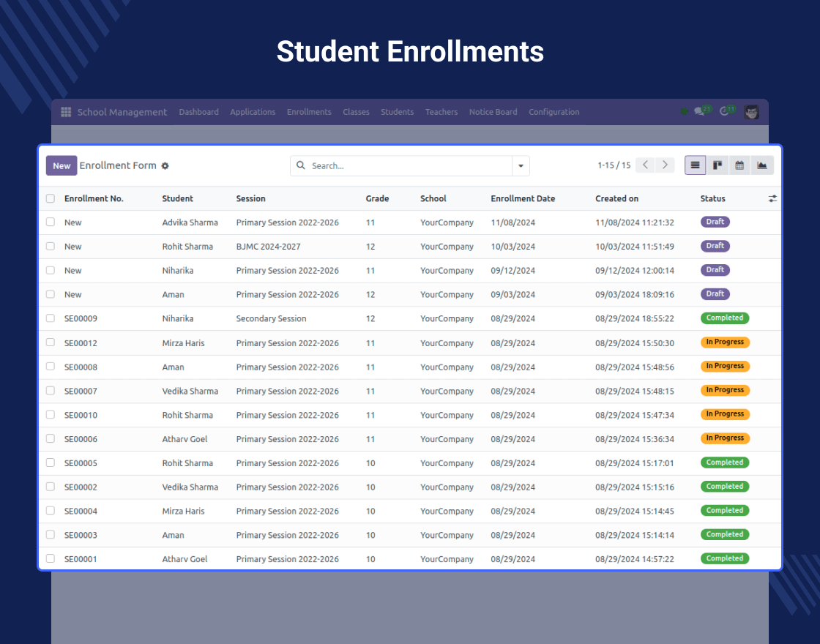Create a record with the New button
820x644 pixels.
[x=61, y=165]
